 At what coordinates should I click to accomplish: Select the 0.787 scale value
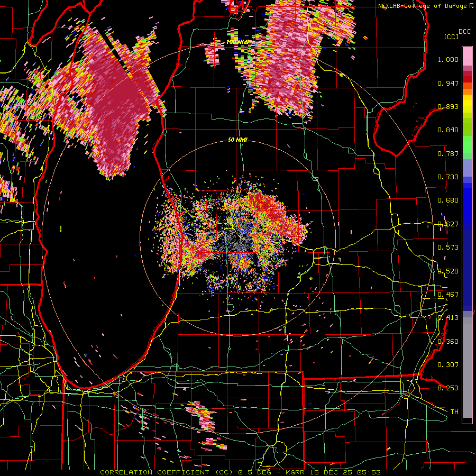pos(448,153)
